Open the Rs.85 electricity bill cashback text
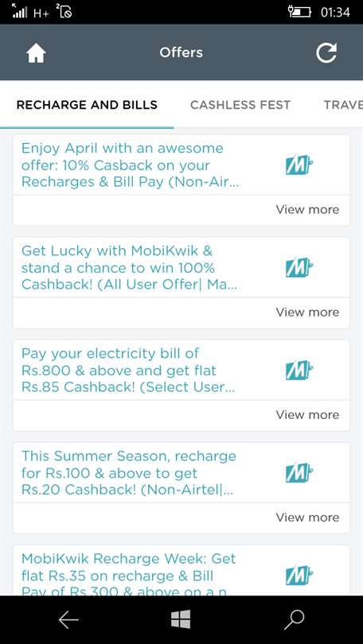 coord(128,370)
